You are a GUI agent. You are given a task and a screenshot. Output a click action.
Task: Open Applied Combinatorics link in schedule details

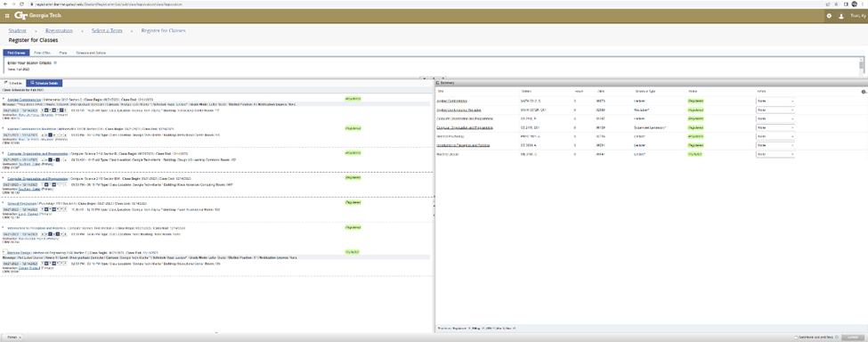(23, 99)
